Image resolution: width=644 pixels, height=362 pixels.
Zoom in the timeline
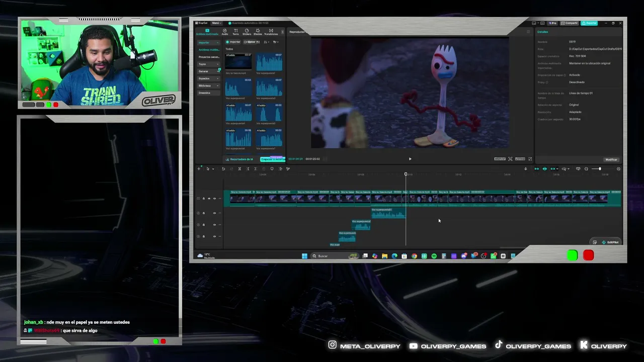pyautogui.click(x=618, y=169)
